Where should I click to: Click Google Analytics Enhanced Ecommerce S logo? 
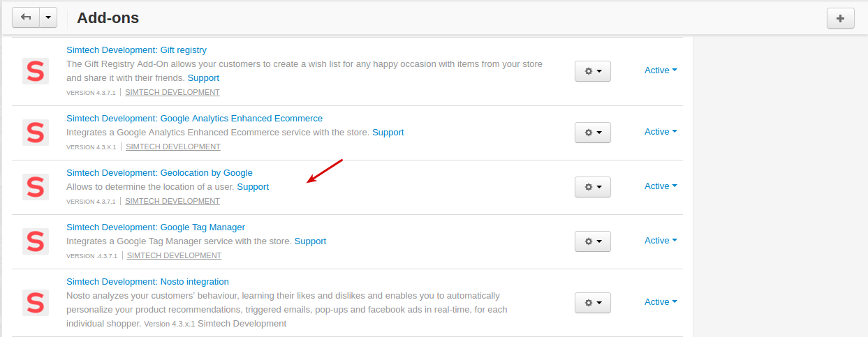click(36, 133)
